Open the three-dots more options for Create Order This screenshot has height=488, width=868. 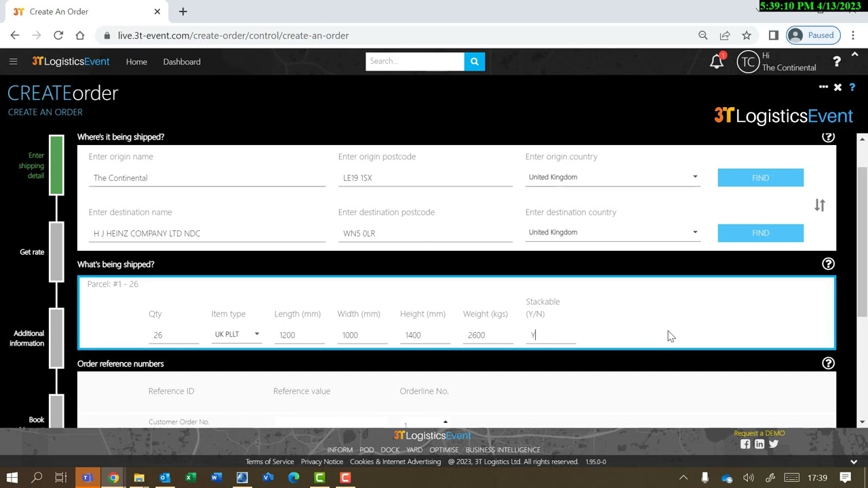coord(823,87)
